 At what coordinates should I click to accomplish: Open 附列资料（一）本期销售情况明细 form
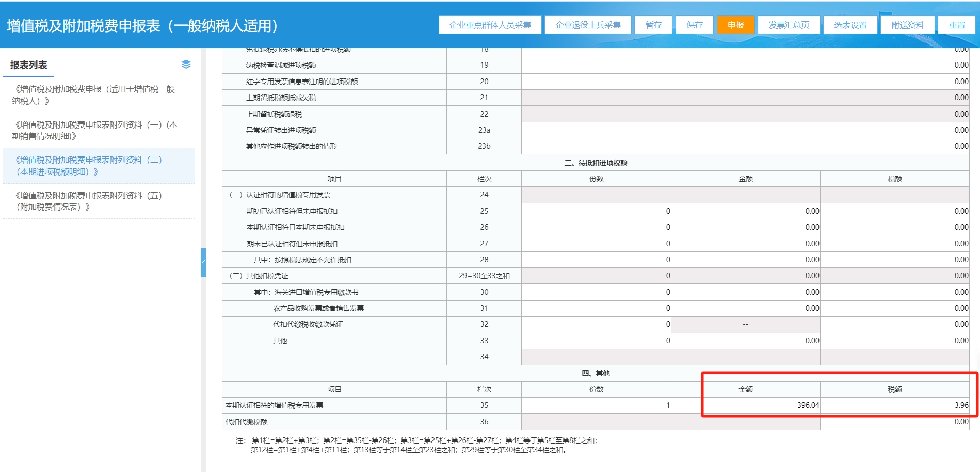(95, 130)
